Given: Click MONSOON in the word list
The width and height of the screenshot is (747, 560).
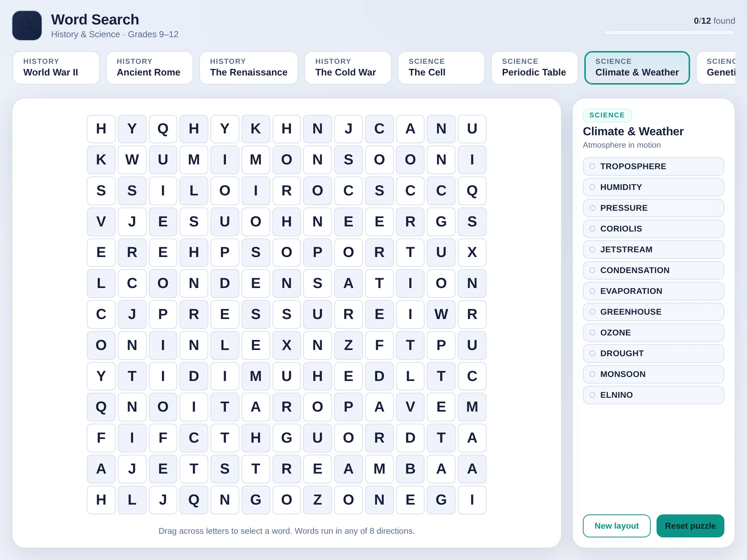Looking at the screenshot, I should pos(654,374).
